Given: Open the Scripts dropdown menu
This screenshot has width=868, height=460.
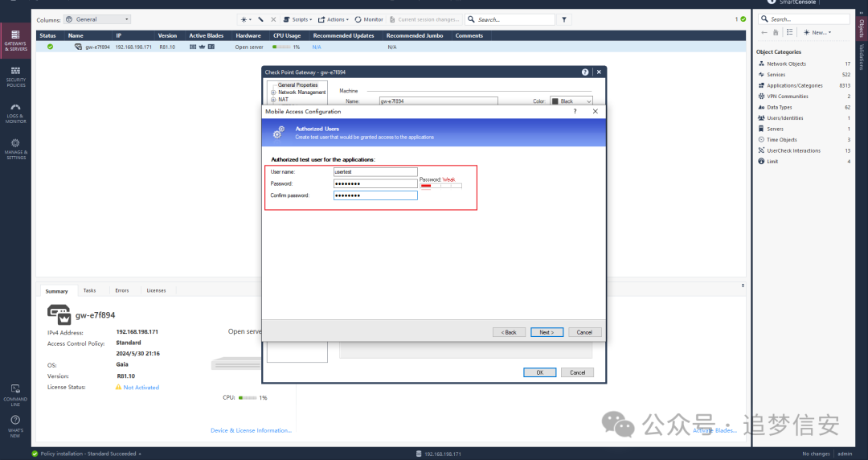Looking at the screenshot, I should point(298,19).
